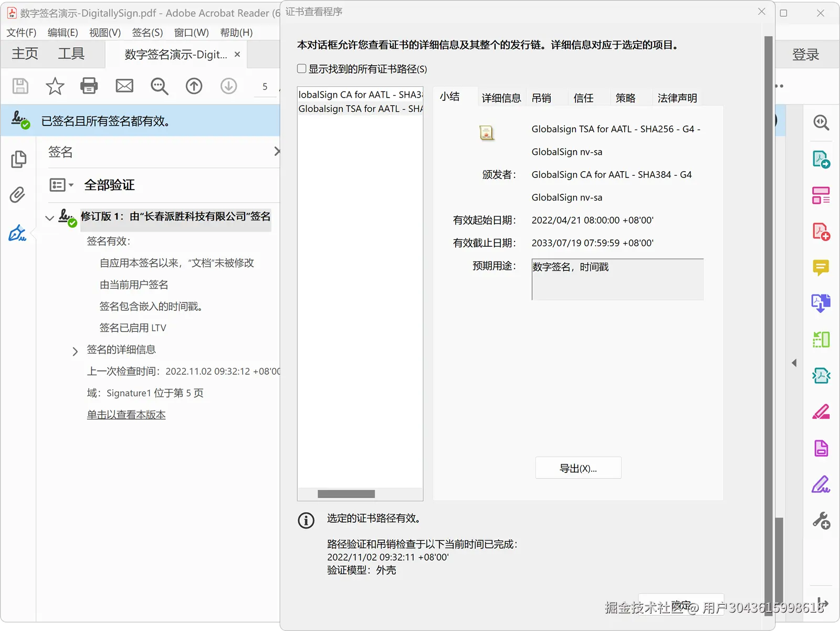The height and width of the screenshot is (631, 840).
Task: Open the 窗口(W) menu
Action: click(x=192, y=33)
